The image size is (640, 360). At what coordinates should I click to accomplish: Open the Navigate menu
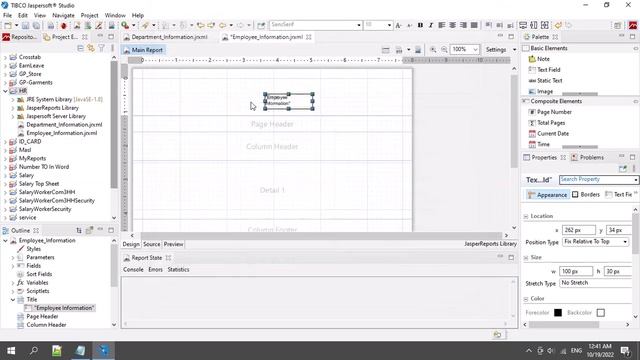coord(63,15)
